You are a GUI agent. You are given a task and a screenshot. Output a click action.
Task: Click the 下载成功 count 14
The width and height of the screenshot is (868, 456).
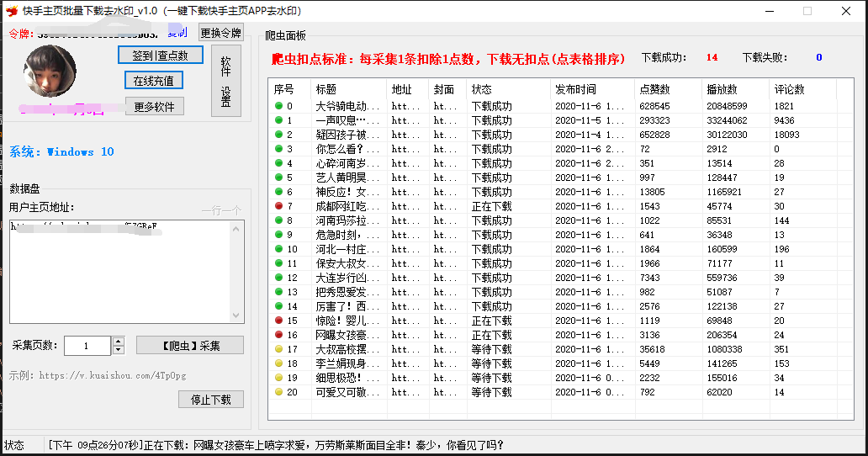click(712, 57)
